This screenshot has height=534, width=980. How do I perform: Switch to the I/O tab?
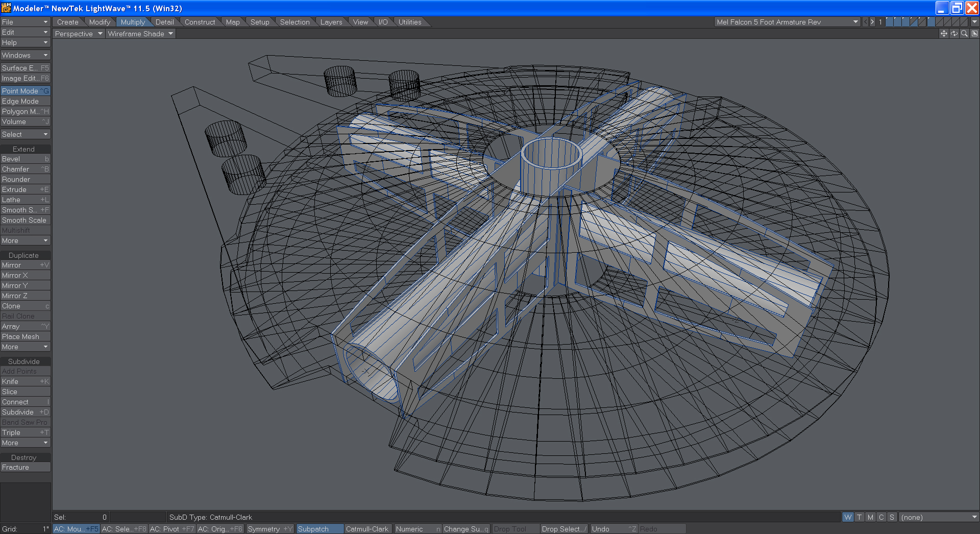click(383, 22)
